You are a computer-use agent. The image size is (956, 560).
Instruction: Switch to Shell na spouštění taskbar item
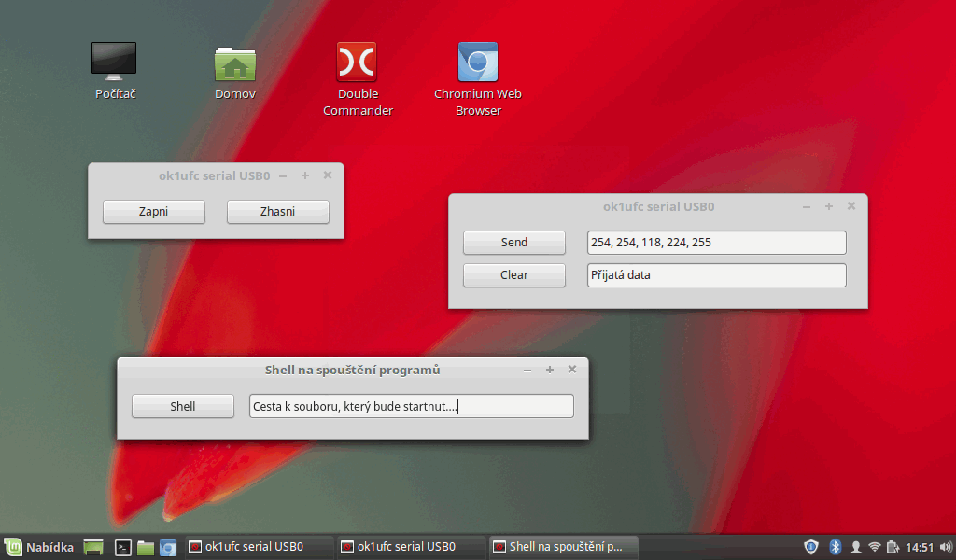pyautogui.click(x=556, y=547)
